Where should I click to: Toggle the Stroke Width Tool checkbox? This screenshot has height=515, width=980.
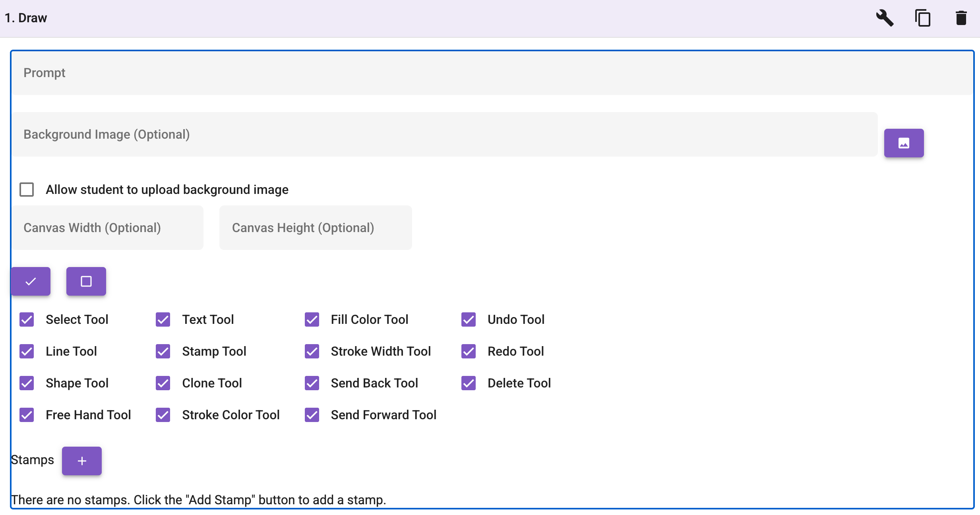click(x=312, y=351)
